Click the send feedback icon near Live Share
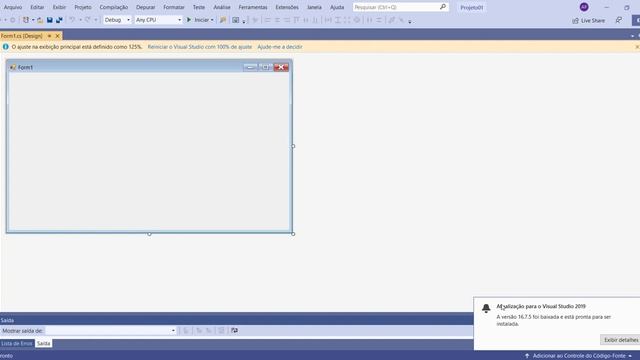 619,20
